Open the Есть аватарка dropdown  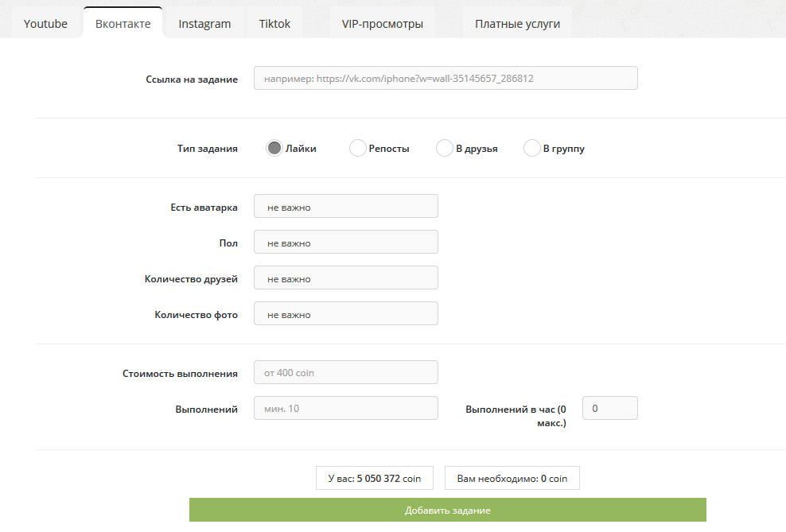click(x=346, y=207)
